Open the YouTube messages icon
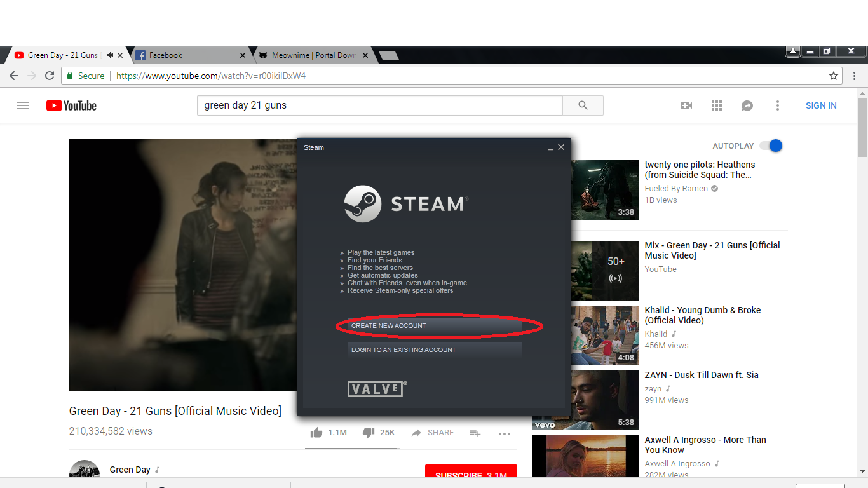This screenshot has height=488, width=868. pos(747,105)
